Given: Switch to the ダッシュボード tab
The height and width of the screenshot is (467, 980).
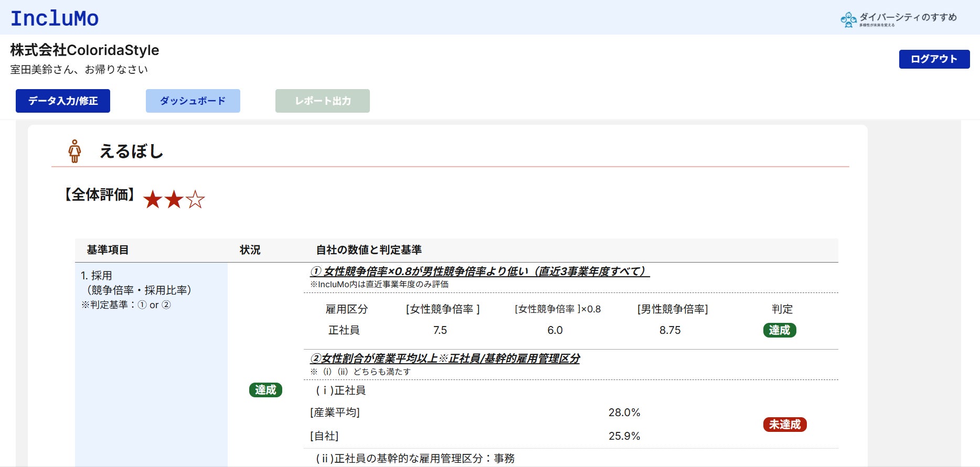Looking at the screenshot, I should click(x=193, y=101).
